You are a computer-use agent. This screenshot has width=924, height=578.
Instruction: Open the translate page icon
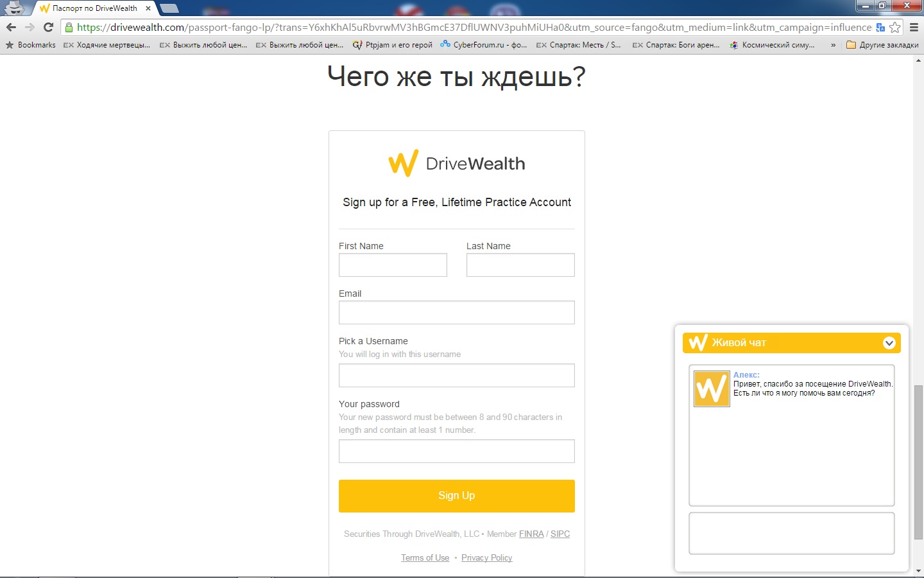click(880, 27)
